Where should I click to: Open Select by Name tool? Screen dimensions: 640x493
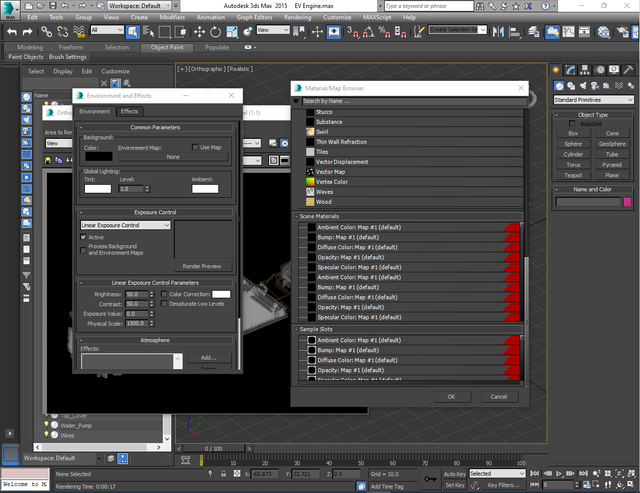(x=149, y=32)
